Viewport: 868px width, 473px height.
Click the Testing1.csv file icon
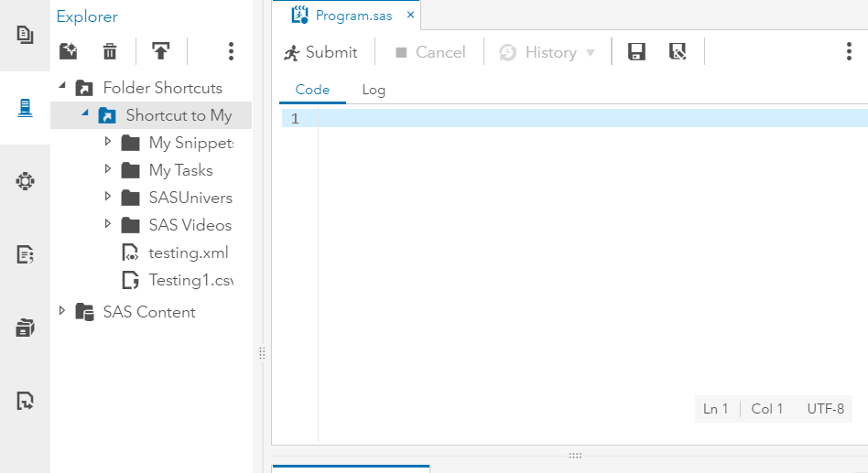click(130, 281)
